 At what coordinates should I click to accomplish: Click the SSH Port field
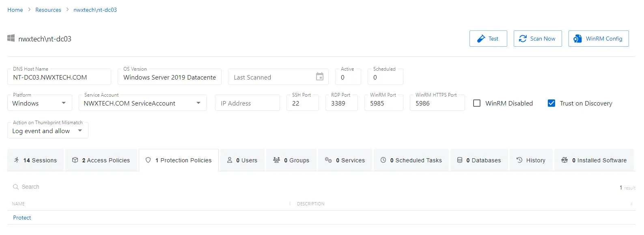[303, 103]
